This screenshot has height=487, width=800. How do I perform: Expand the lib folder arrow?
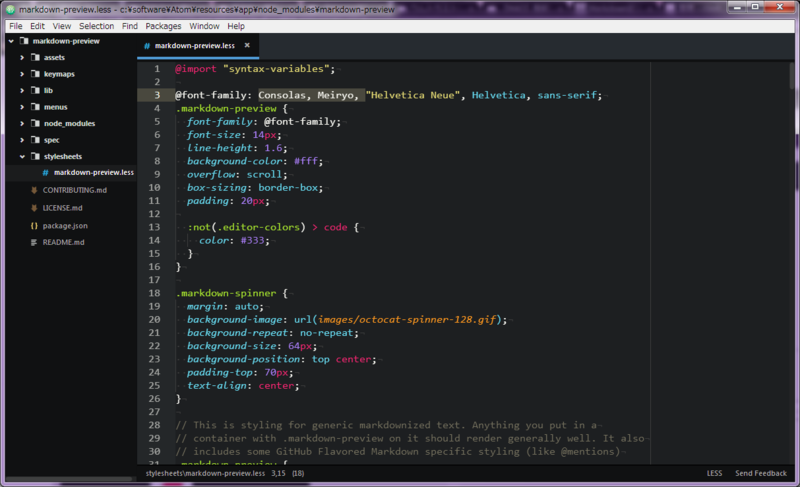(x=22, y=90)
